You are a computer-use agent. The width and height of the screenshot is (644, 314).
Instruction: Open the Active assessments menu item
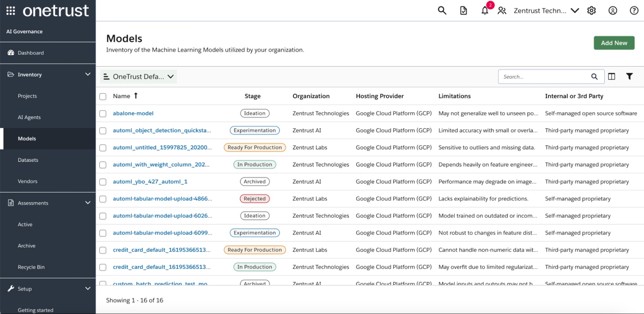click(25, 224)
